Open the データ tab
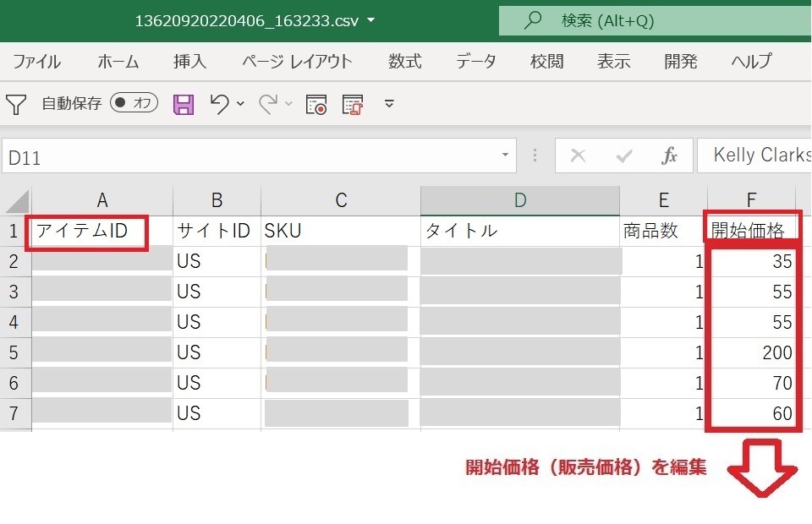 [x=475, y=62]
